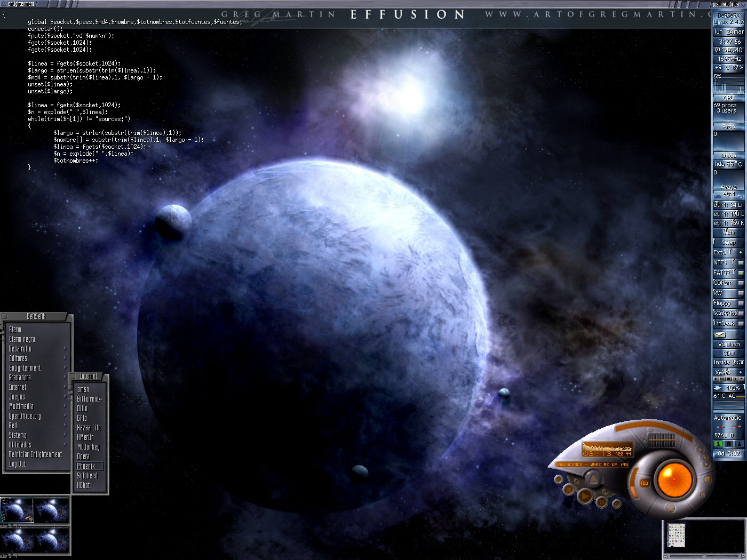The image size is (747, 560).
Task: Click the iconbox left scroll arrow
Action: (x=665, y=556)
